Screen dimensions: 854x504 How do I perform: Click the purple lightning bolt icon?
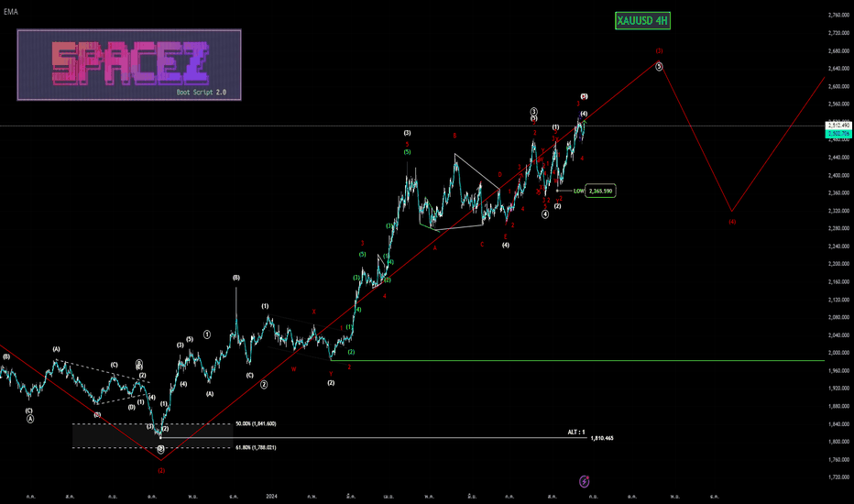pos(584,481)
